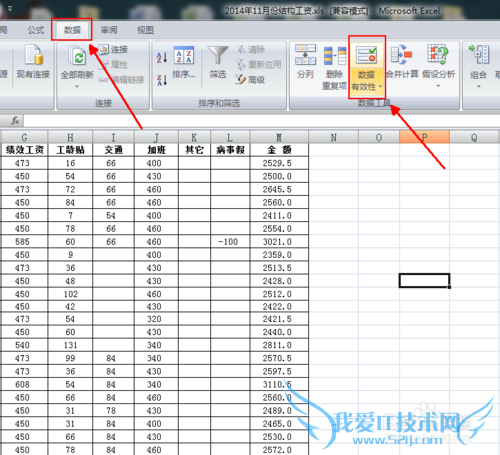This screenshot has width=500, height=455.
Task: Click the 连接 connections button
Action: point(114,49)
